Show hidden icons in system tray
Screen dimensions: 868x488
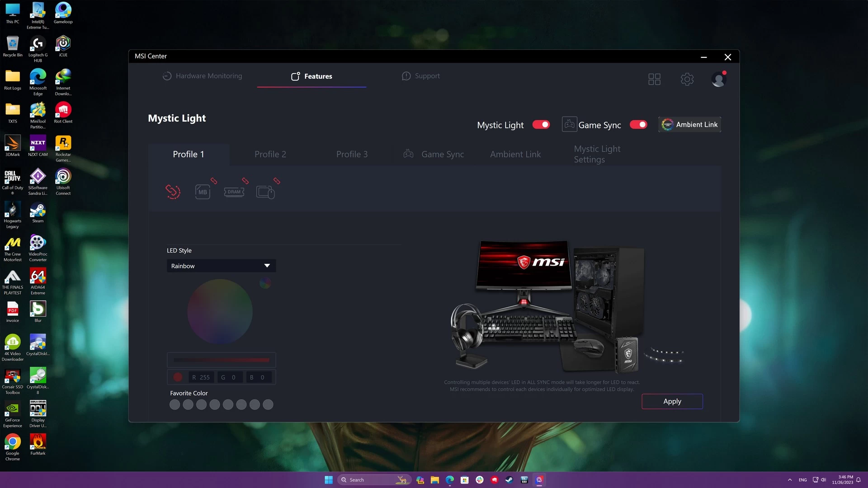(x=790, y=480)
